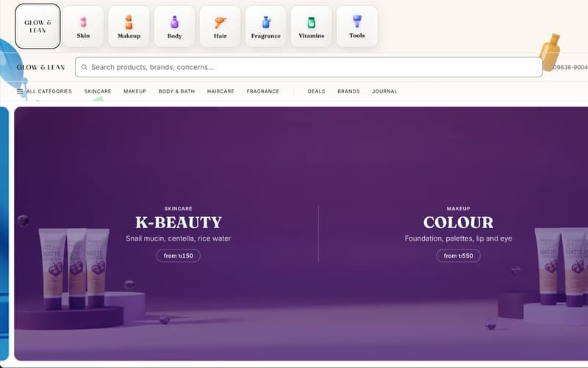Image resolution: width=588 pixels, height=368 pixels.
Task: Click the from ৳150 price button
Action: click(x=179, y=255)
